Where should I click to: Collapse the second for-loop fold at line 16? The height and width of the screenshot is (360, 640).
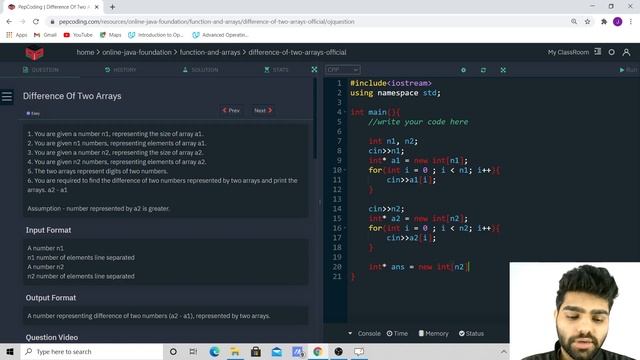[345, 228]
